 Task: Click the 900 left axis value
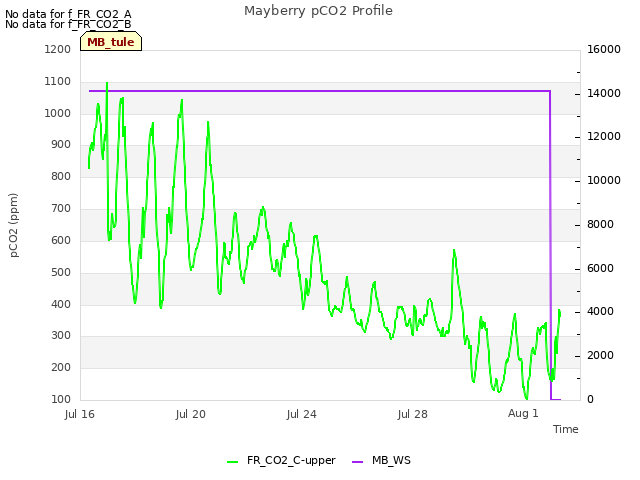(61, 144)
